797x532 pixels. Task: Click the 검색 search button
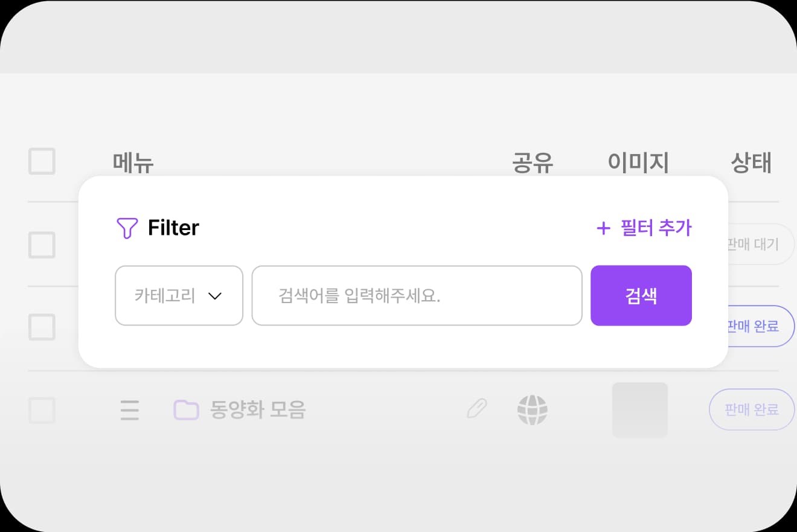(641, 296)
